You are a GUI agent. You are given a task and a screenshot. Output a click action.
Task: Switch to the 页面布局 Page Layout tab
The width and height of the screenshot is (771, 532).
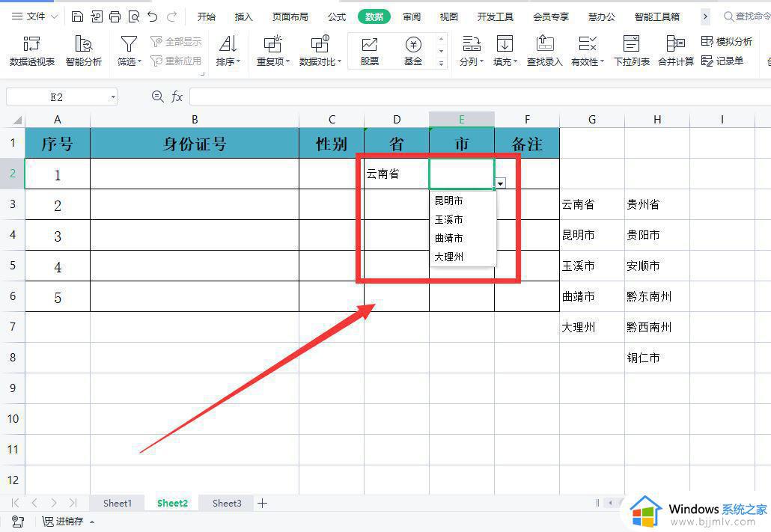click(290, 16)
